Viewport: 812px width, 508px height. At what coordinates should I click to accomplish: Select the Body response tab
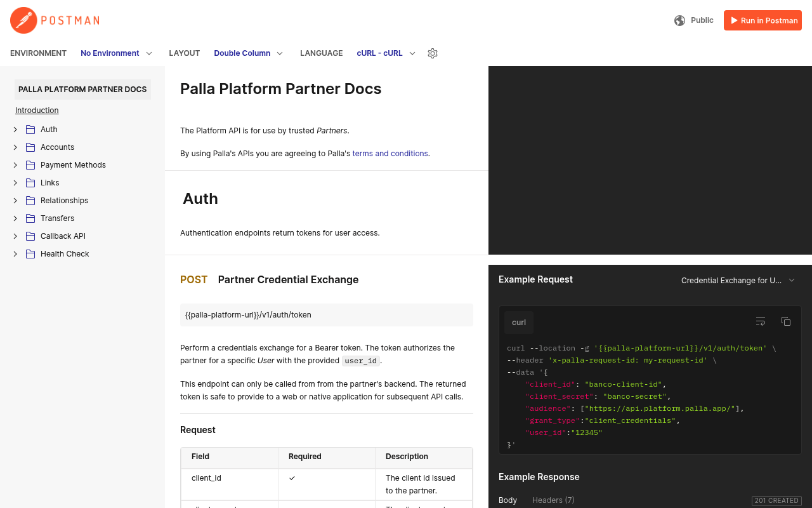tap(507, 500)
